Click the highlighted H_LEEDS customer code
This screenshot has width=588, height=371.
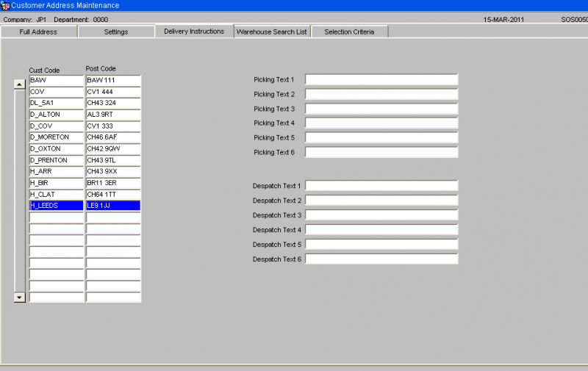(x=57, y=206)
